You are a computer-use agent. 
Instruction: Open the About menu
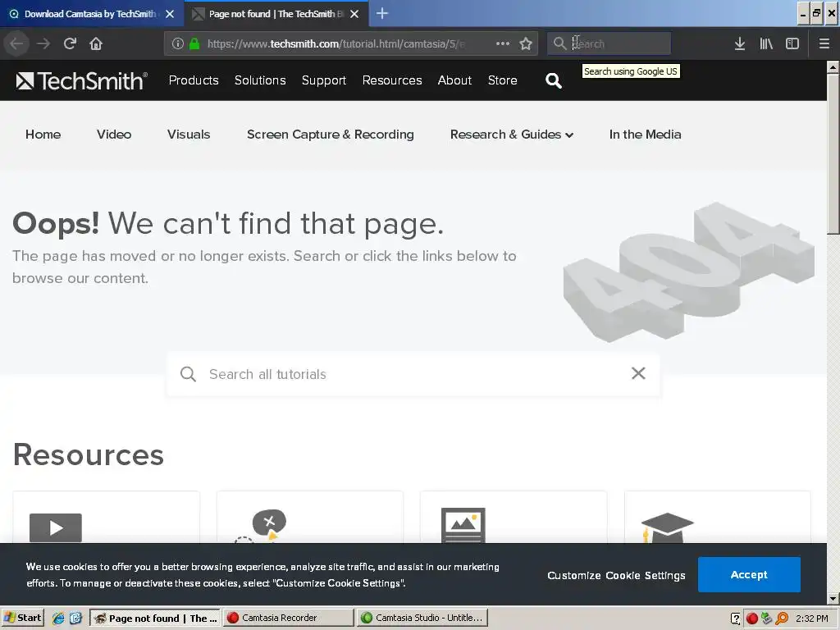pos(454,80)
